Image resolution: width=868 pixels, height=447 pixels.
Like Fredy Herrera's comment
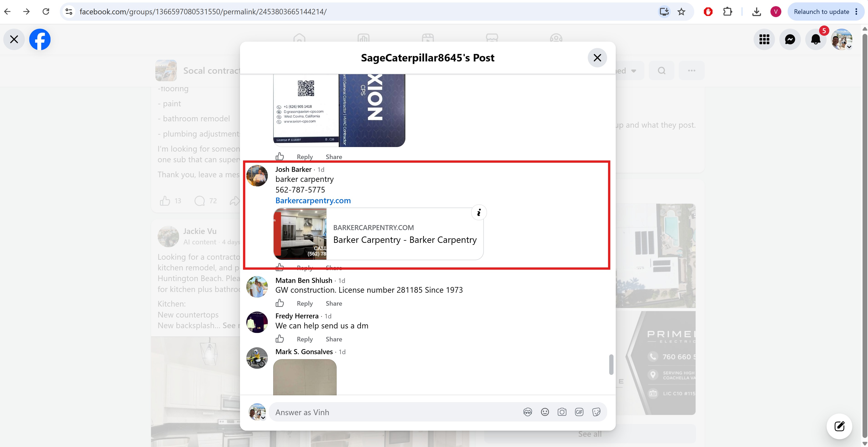280,339
